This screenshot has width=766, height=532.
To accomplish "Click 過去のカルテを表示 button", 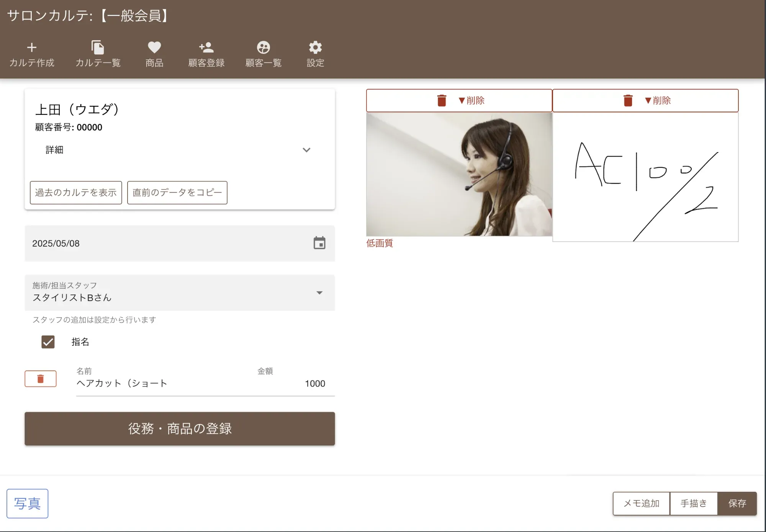I will click(76, 193).
